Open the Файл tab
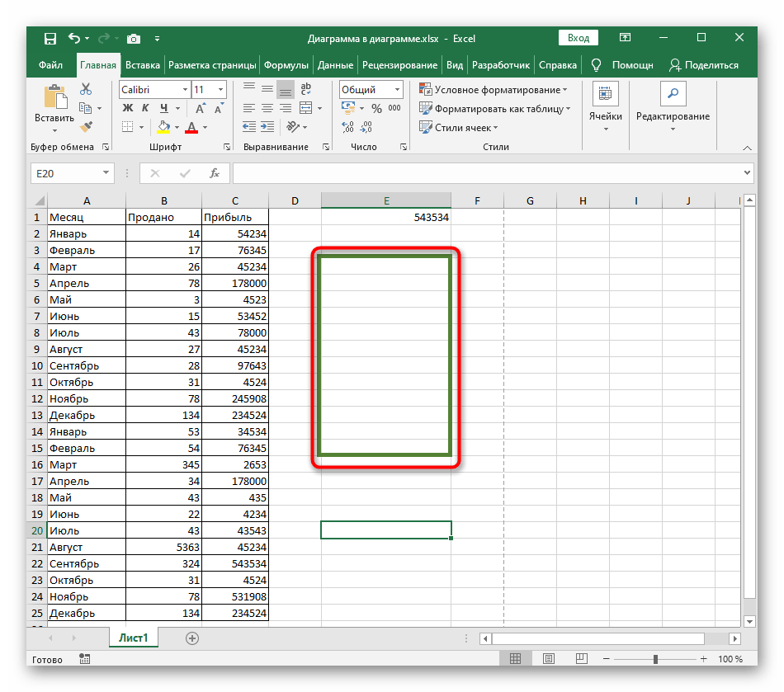Viewport: 784px width, 692px height. (x=50, y=65)
